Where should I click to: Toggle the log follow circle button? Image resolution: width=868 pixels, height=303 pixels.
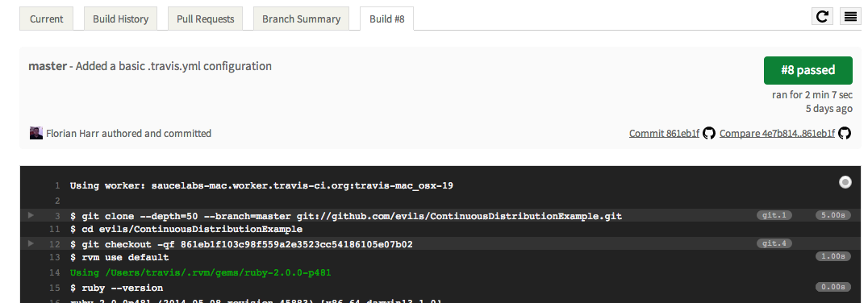tap(845, 182)
